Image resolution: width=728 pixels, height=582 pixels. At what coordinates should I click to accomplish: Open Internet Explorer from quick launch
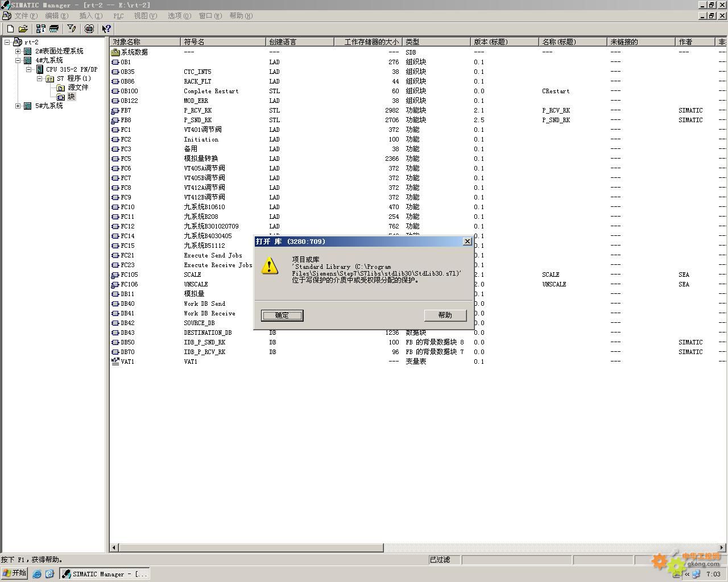[37, 574]
